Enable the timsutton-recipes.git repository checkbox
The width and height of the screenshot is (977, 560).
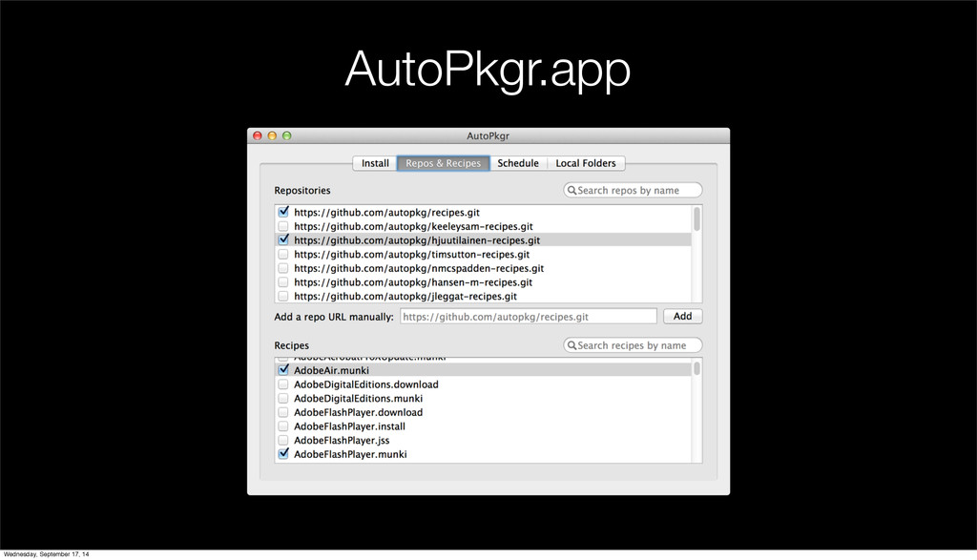(x=283, y=254)
